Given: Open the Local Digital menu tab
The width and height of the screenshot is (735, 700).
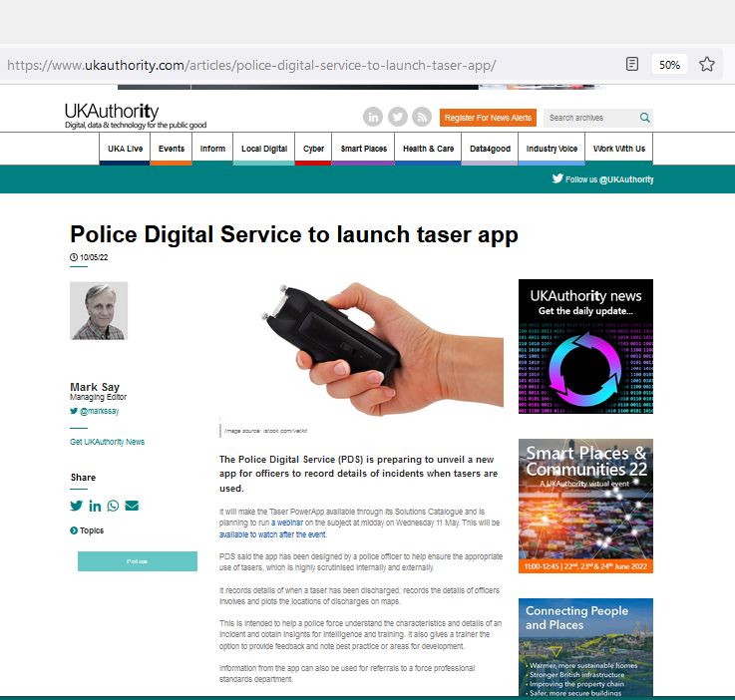Looking at the screenshot, I should point(264,149).
